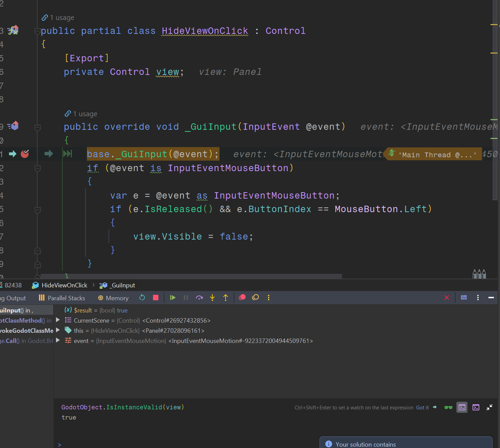This screenshot has height=448, width=500.
Task: Switch to the Memory tab
Action: click(113, 298)
